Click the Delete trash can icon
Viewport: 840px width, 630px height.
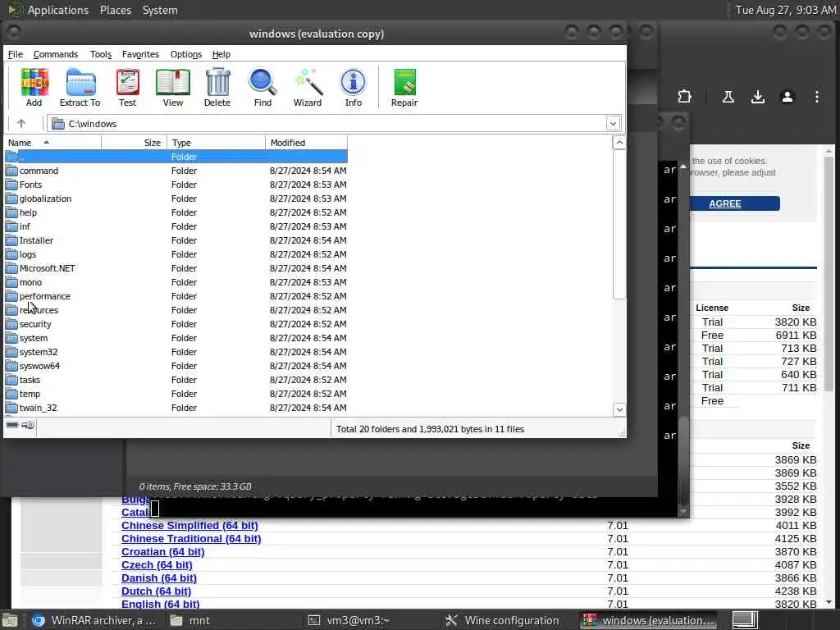tap(217, 87)
